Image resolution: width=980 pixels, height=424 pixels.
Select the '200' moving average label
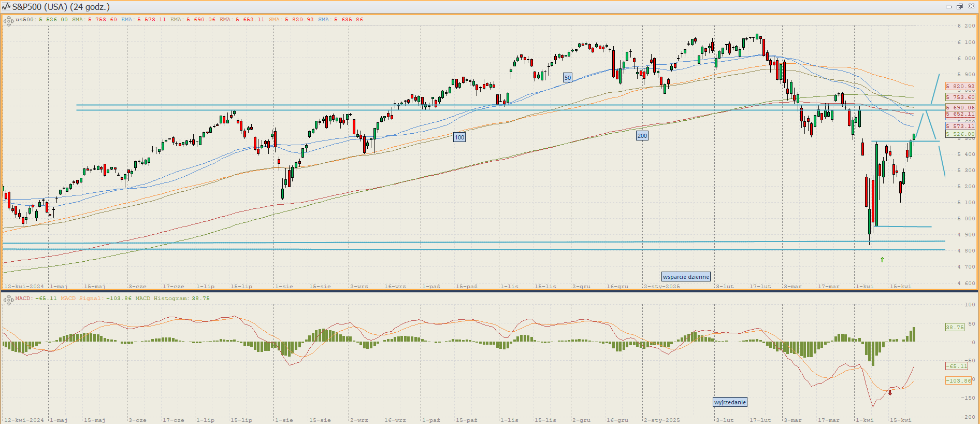tap(642, 136)
